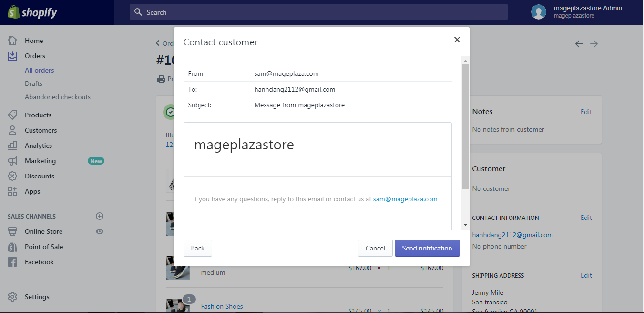Open Drafts submenu item
Viewport: 644px width, 313px height.
coord(33,83)
